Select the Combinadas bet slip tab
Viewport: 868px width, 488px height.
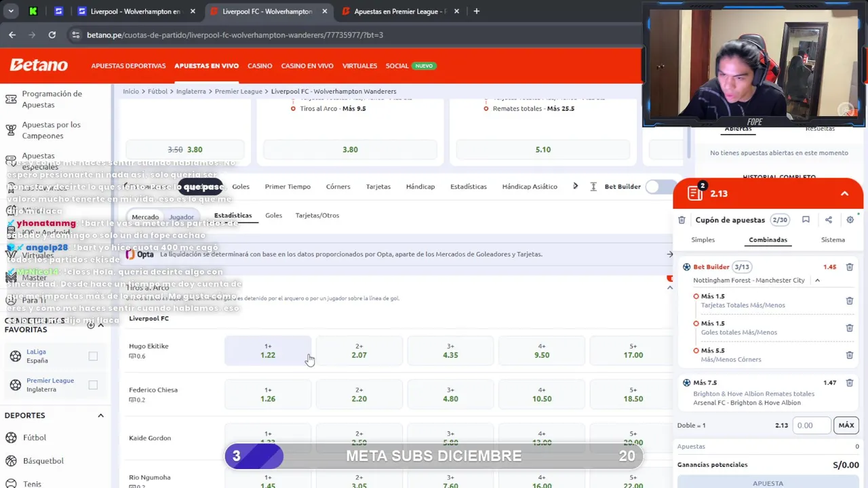[768, 240]
